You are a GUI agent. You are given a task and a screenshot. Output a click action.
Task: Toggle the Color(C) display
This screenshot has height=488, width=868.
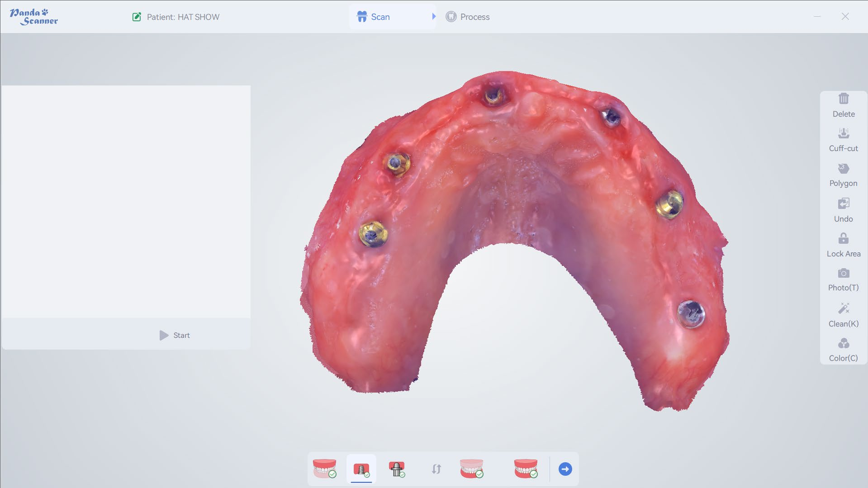click(844, 350)
